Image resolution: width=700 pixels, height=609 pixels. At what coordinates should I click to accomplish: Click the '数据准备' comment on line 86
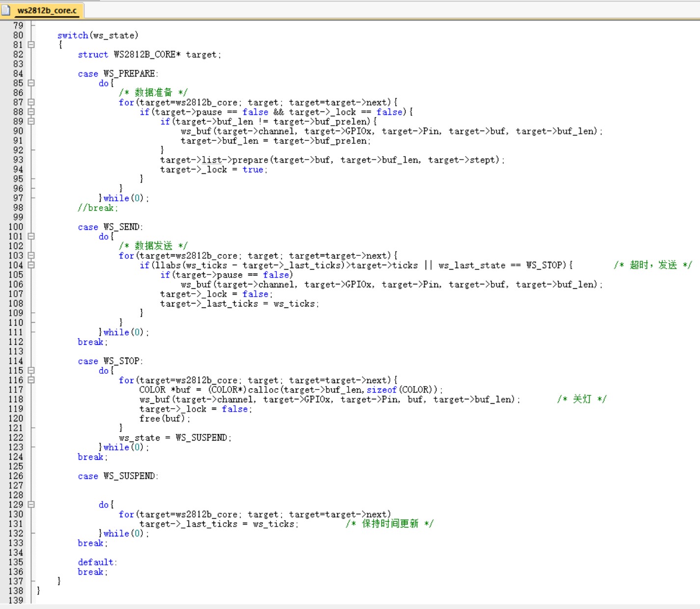tap(154, 92)
